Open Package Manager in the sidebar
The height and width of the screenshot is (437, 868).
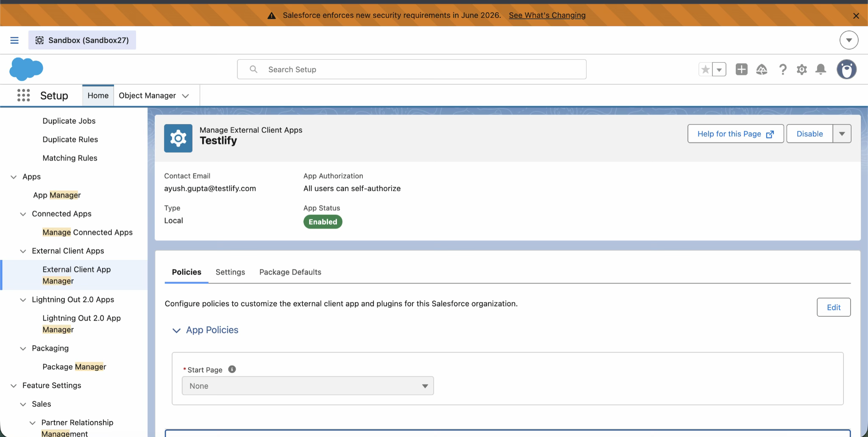point(74,367)
